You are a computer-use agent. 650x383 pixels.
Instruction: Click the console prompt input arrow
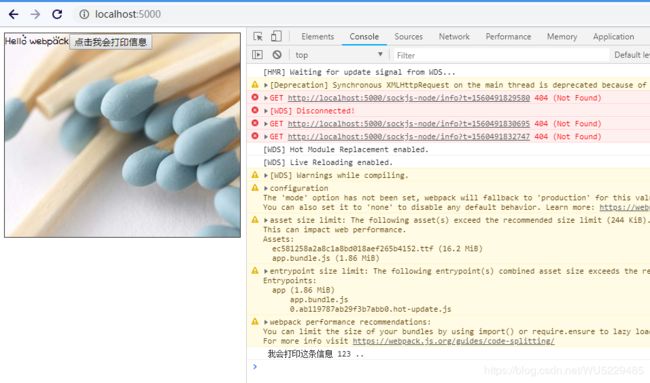click(x=255, y=366)
